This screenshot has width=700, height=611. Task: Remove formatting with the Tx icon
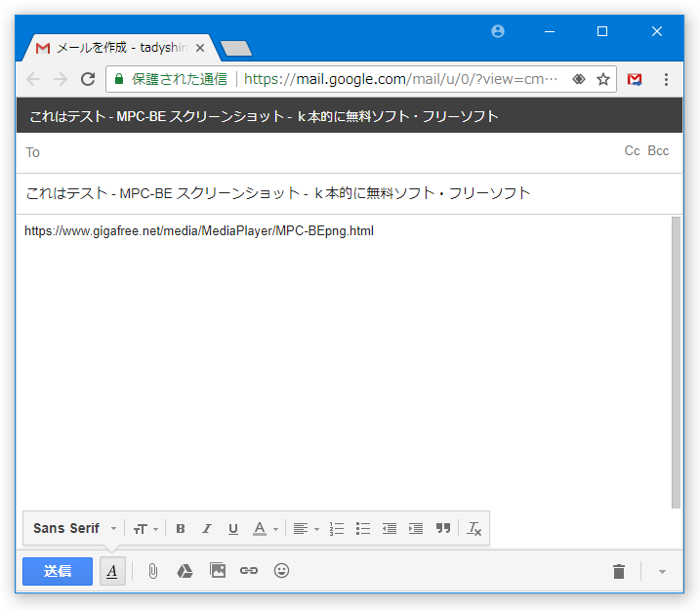[474, 529]
